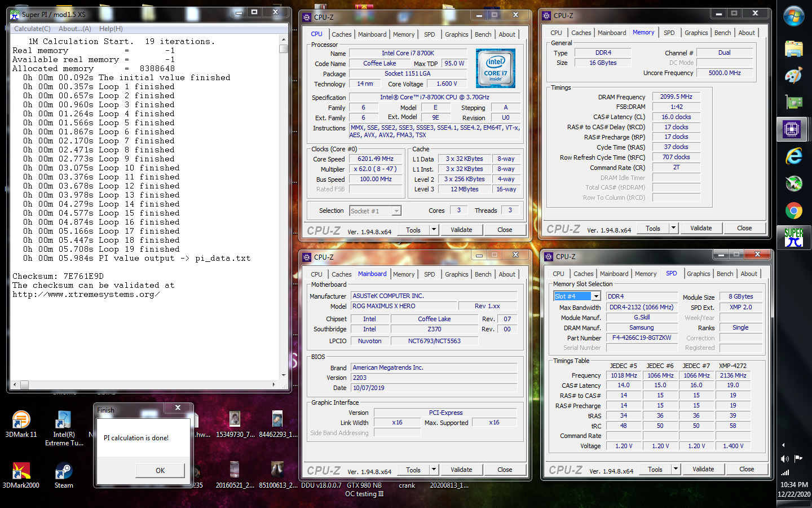Click Tools button in Memory-tab CPU-Z window
The image size is (812, 508).
click(x=653, y=228)
